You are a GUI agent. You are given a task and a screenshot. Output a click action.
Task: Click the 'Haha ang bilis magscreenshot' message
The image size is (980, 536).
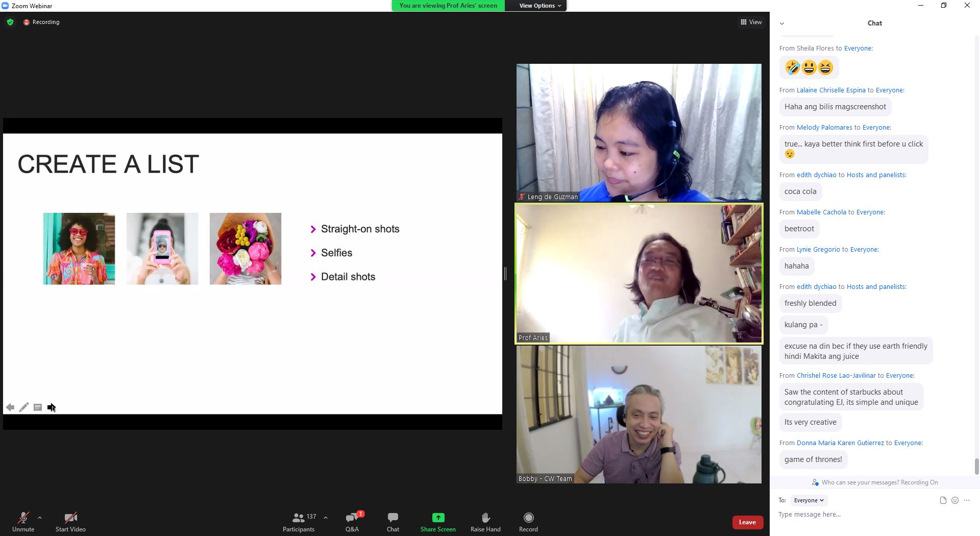[835, 107]
